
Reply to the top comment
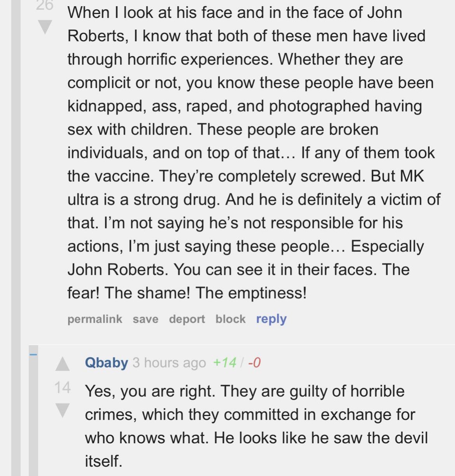(271, 319)
